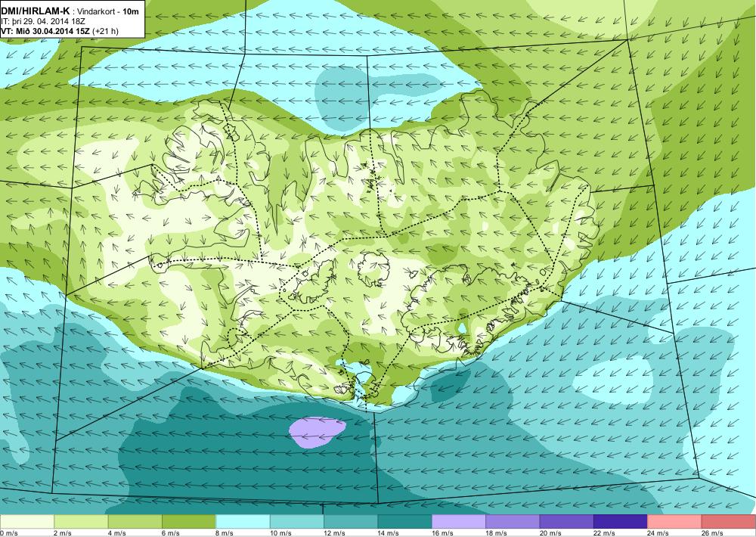Click the light green 2–4 m/s legend swatch
Image resolution: width=756 pixels, height=537 pixels.
[81, 522]
